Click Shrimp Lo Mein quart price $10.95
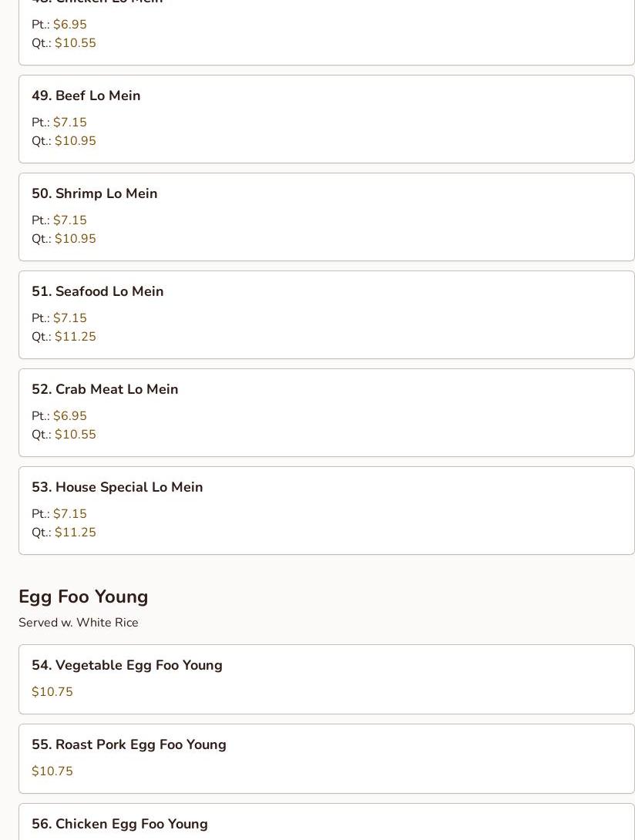Image resolution: width=635 pixels, height=840 pixels. [x=75, y=238]
